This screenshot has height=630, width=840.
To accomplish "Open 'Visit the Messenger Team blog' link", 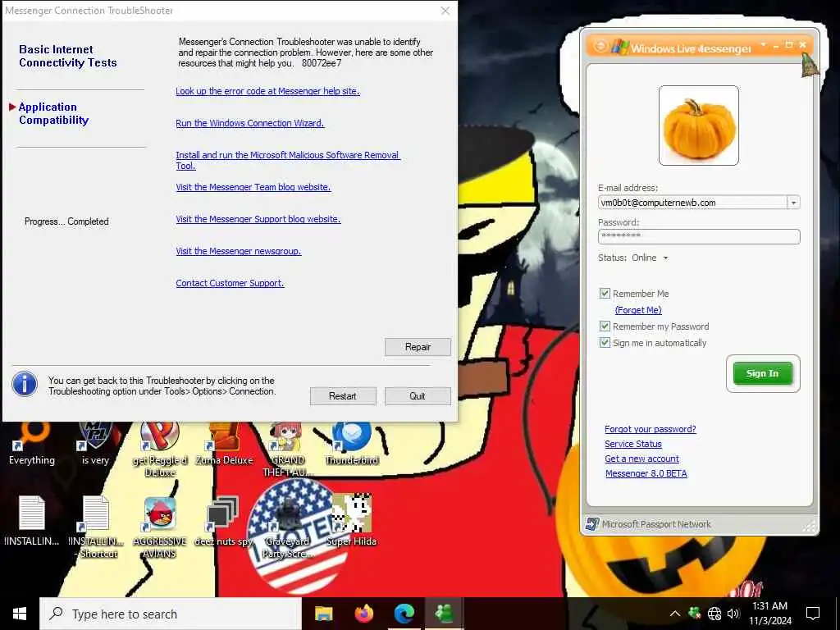I will pos(253,187).
